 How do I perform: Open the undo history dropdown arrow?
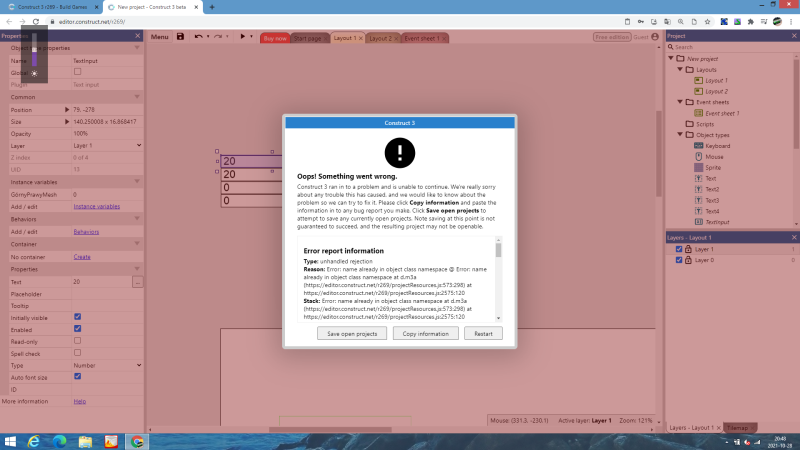click(208, 37)
